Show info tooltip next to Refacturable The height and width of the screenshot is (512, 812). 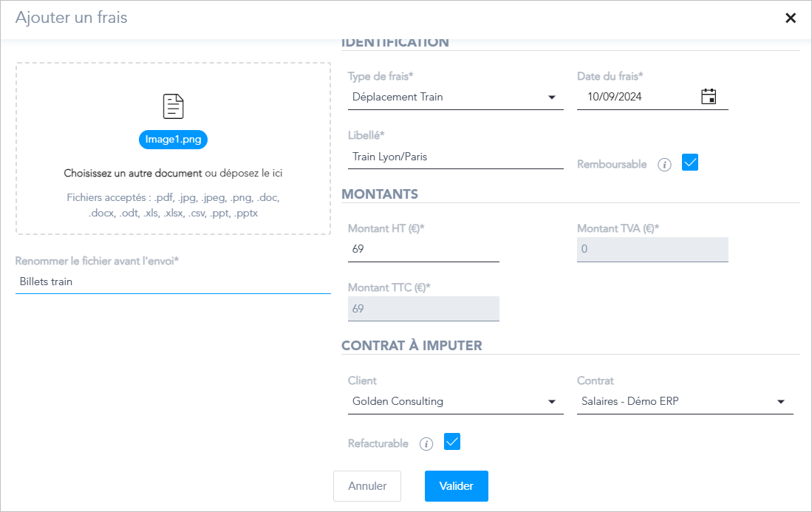[426, 444]
